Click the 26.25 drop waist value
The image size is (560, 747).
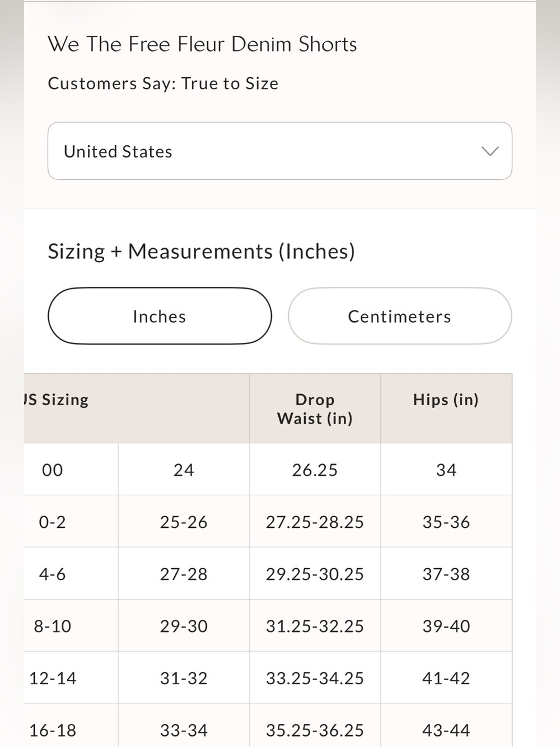pyautogui.click(x=315, y=470)
